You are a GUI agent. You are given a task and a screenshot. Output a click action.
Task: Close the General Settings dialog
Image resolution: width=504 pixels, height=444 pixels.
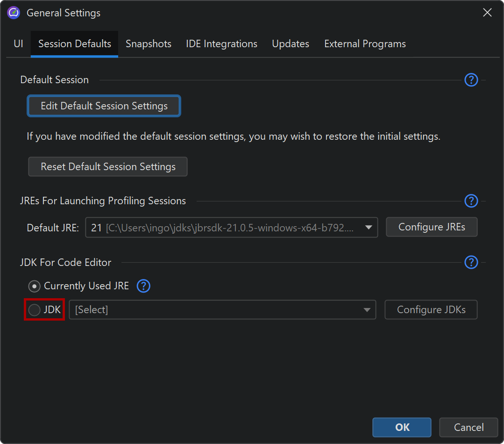[x=487, y=13]
